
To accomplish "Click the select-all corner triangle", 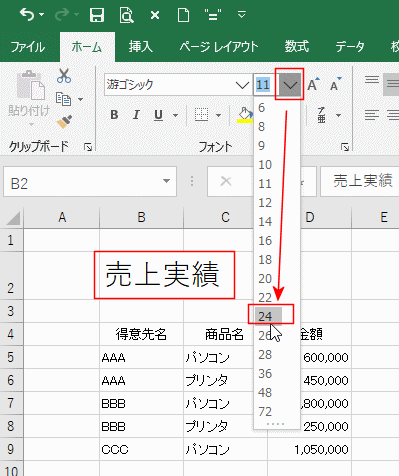I will pos(12,218).
